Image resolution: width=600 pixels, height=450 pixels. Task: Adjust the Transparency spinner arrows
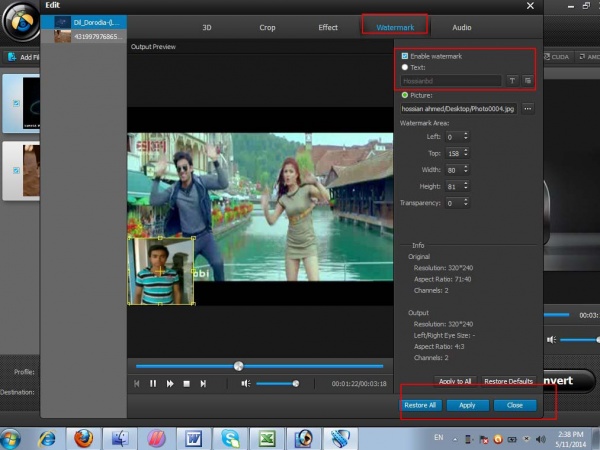(x=465, y=203)
